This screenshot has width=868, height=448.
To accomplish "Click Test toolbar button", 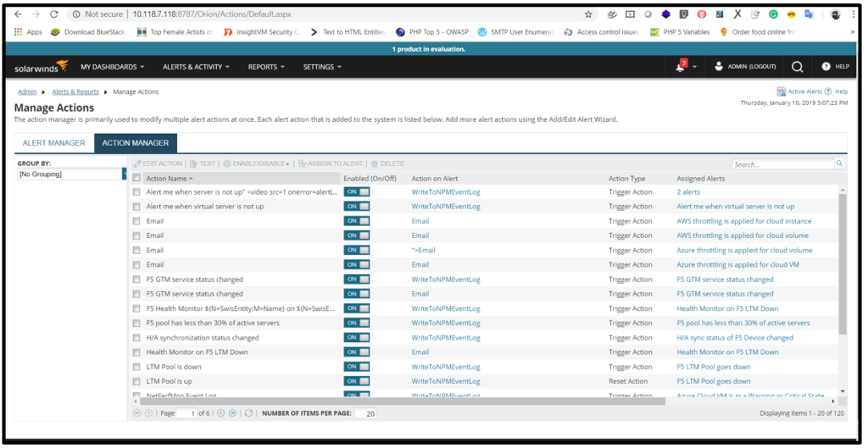I will pyautogui.click(x=203, y=163).
